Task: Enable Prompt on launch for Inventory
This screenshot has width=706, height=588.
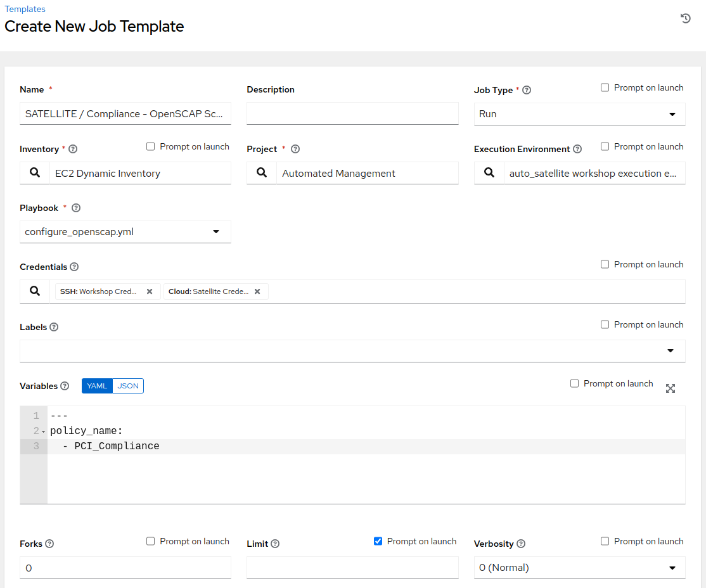Action: (151, 146)
